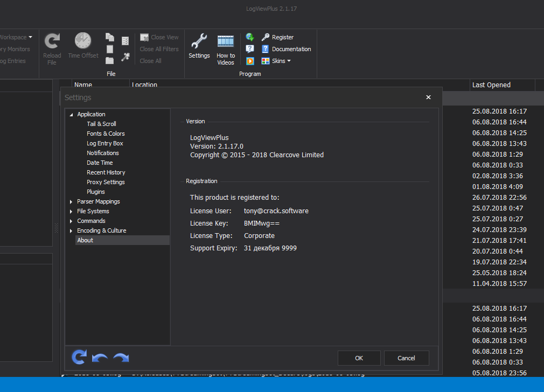Viewport: 544px width, 392px height.
Task: Expand the Encoding & Culture node
Action: [x=71, y=230]
